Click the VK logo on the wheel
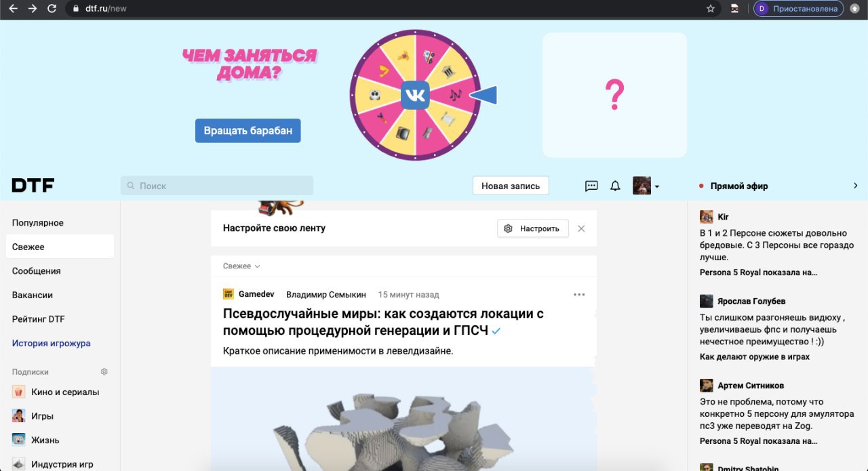Image resolution: width=868 pixels, height=471 pixels. click(x=415, y=96)
